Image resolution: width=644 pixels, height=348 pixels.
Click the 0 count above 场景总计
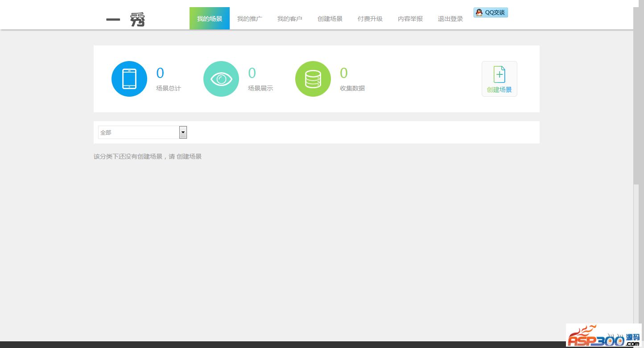pos(160,73)
